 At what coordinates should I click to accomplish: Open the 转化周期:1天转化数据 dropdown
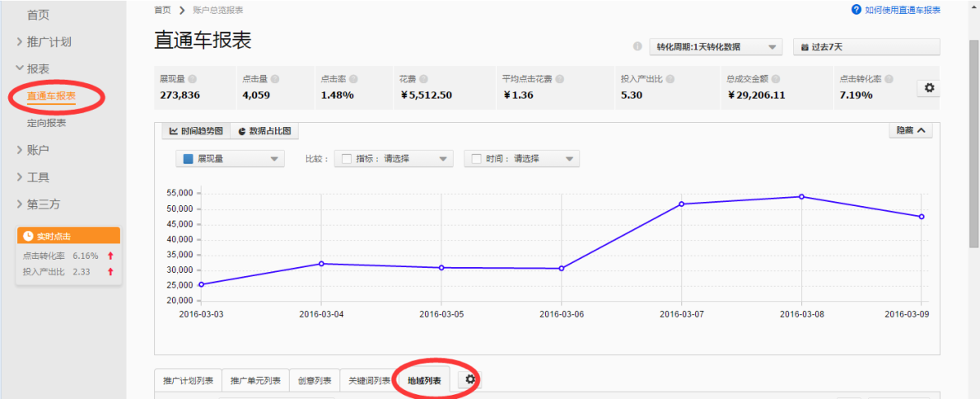[716, 47]
